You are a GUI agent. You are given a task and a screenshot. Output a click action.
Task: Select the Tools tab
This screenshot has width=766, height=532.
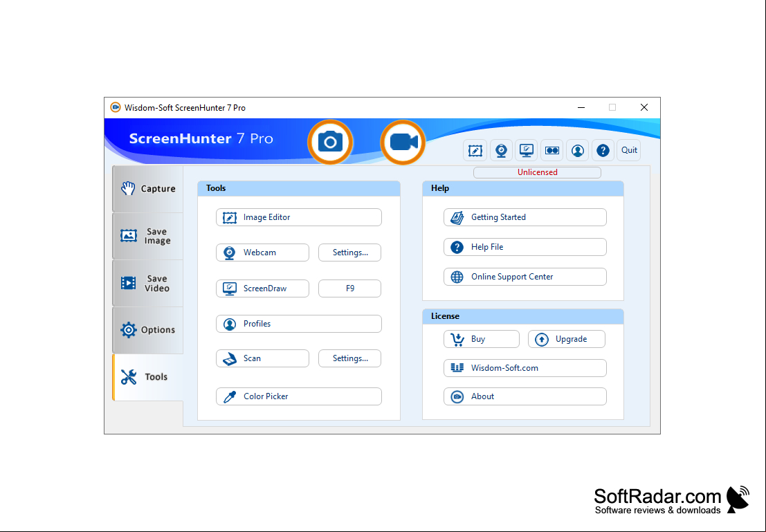pyautogui.click(x=147, y=377)
